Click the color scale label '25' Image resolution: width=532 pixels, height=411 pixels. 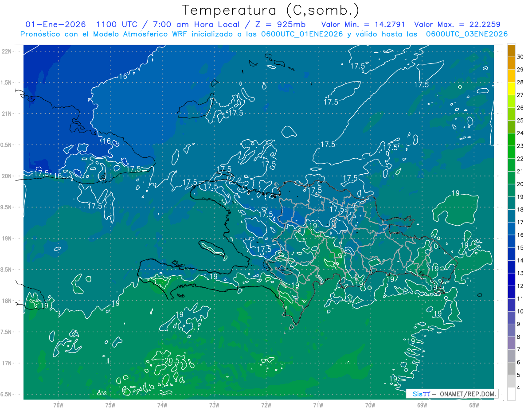[x=520, y=120]
